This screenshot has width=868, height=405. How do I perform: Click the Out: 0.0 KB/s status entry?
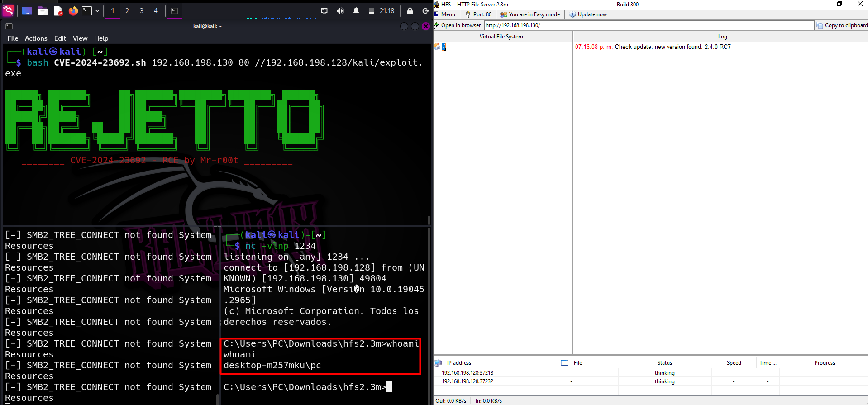pos(451,401)
